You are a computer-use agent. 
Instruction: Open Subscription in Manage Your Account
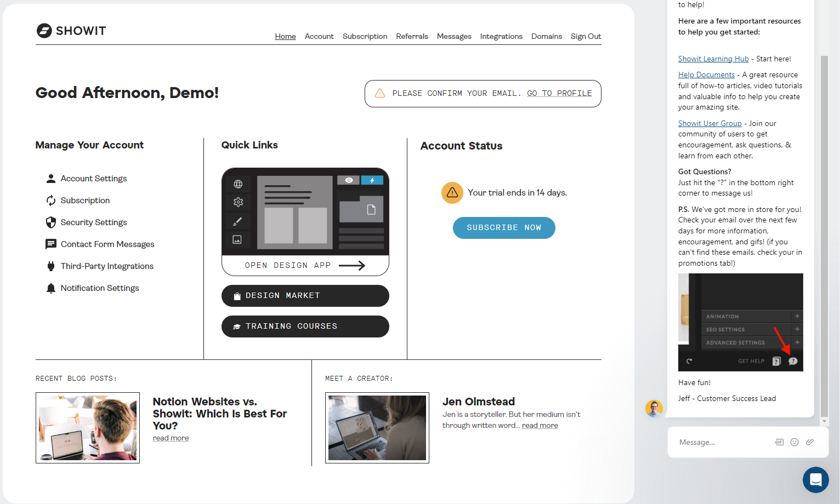[x=85, y=201]
